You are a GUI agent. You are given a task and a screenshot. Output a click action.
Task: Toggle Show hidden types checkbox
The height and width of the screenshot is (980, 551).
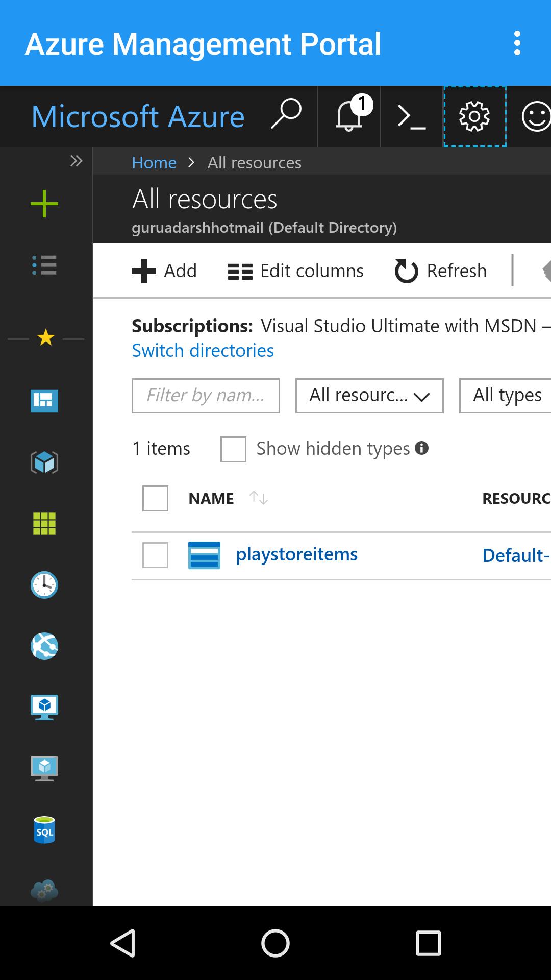233,449
